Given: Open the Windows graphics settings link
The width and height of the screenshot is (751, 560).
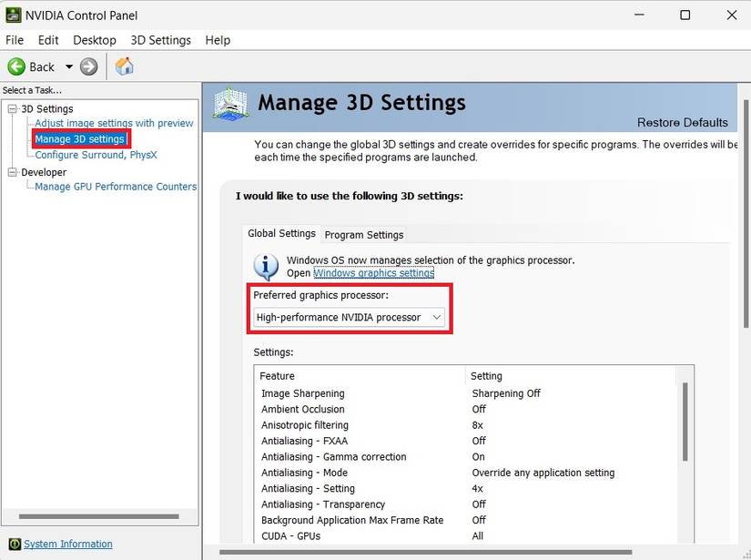Looking at the screenshot, I should coord(373,272).
